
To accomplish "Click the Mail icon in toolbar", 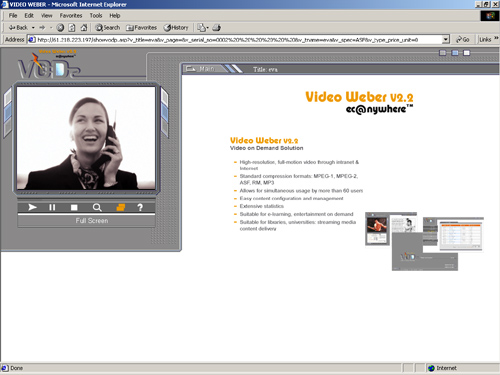I will pyautogui.click(x=202, y=28).
